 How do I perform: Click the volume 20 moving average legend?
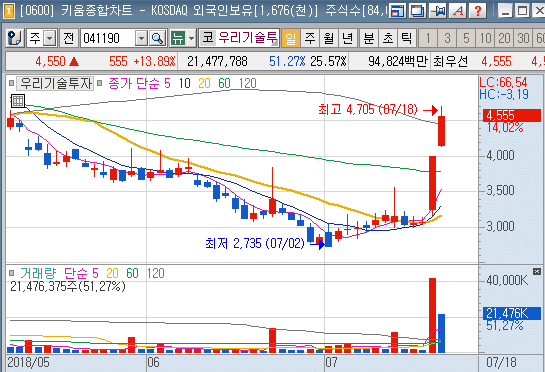pos(112,273)
